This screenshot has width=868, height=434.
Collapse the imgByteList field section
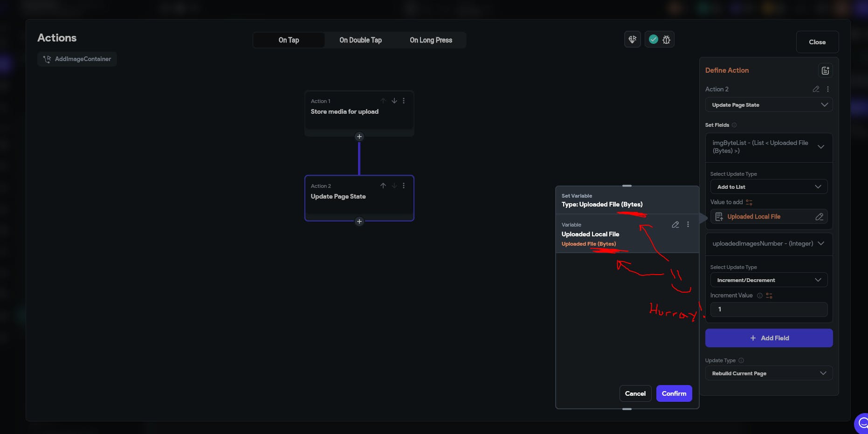pos(821,147)
